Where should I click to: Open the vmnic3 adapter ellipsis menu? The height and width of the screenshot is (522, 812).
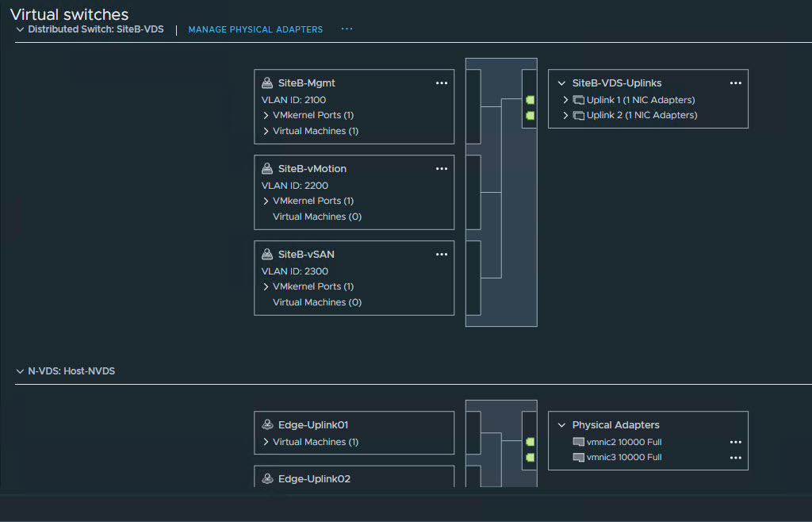[x=735, y=457]
